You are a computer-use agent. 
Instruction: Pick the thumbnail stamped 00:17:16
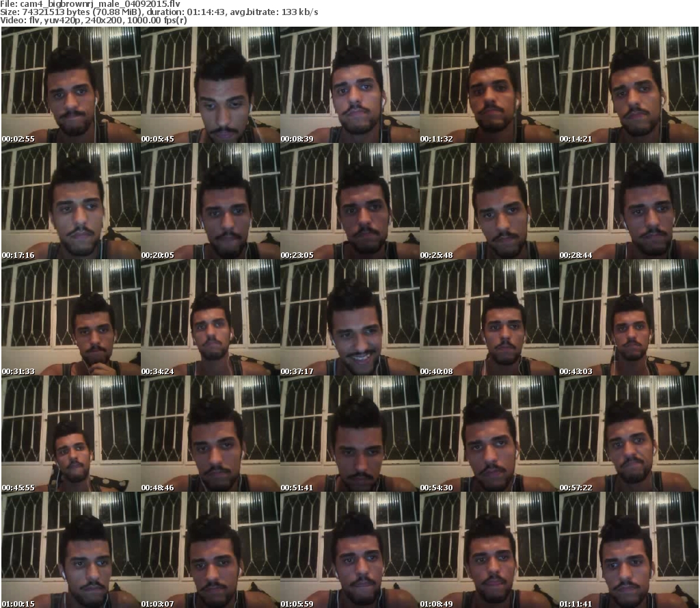[71, 201]
